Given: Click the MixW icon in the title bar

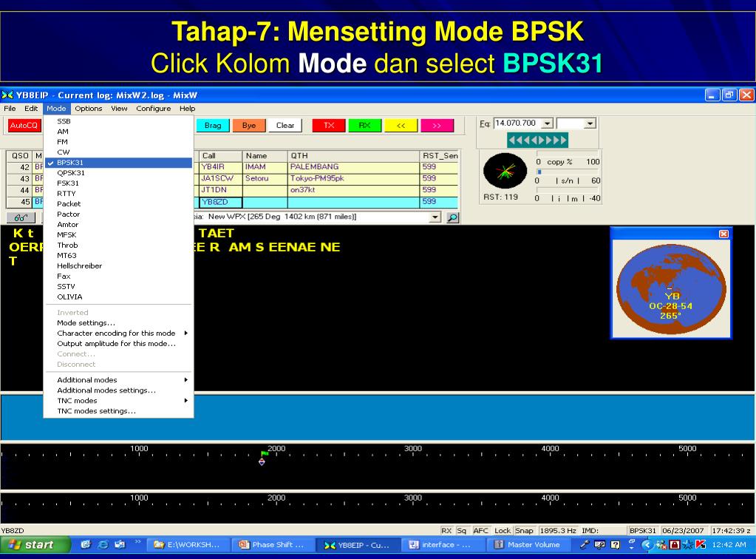Looking at the screenshot, I should [7, 95].
